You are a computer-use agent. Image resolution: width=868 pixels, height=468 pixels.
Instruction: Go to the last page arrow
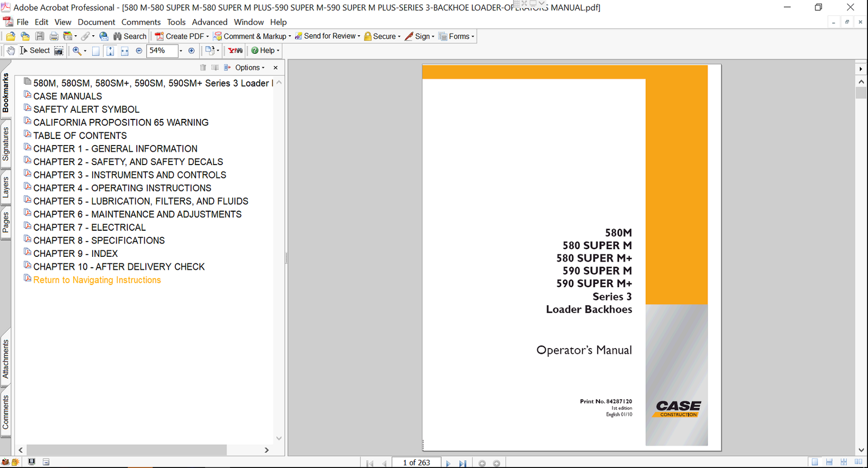(462, 463)
